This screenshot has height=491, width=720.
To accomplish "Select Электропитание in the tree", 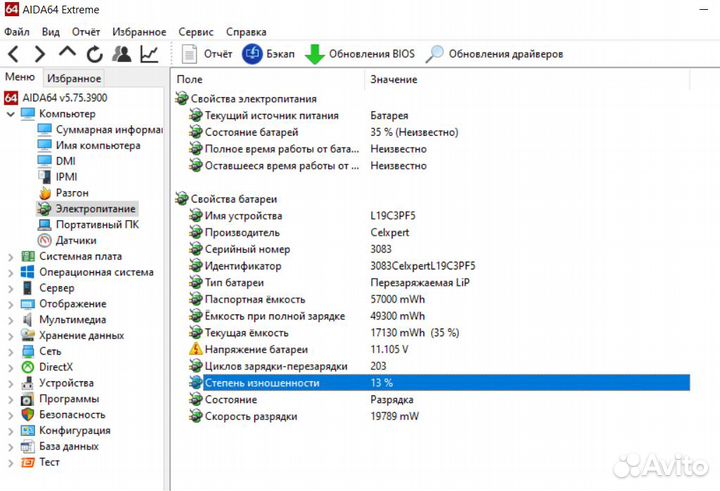I will coord(87,209).
